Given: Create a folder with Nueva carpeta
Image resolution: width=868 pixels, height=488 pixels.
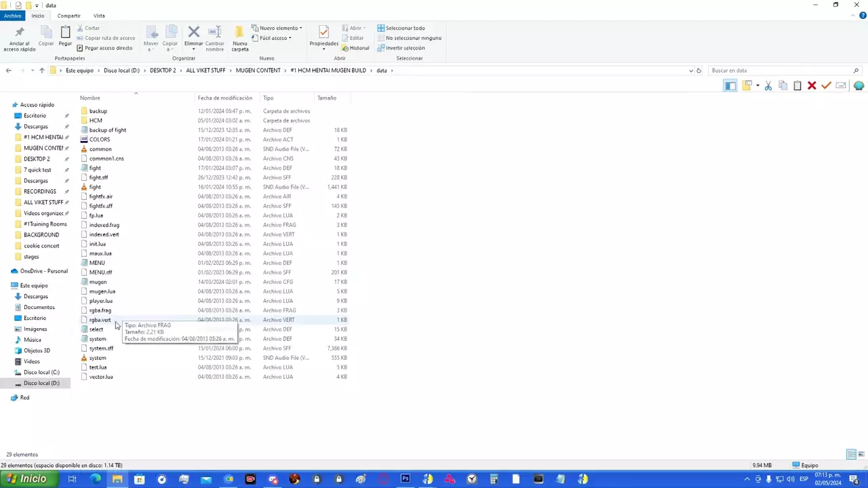Looking at the screenshot, I should pyautogui.click(x=239, y=37).
